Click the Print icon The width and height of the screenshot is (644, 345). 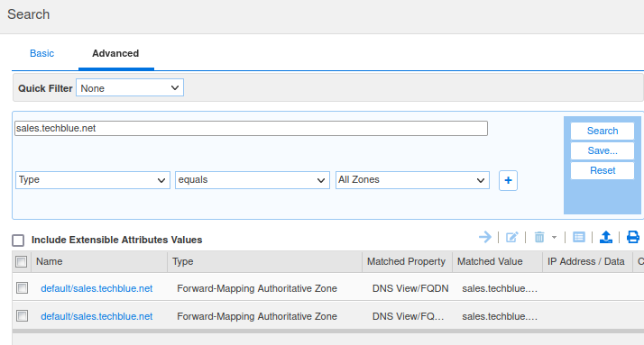pyautogui.click(x=633, y=237)
